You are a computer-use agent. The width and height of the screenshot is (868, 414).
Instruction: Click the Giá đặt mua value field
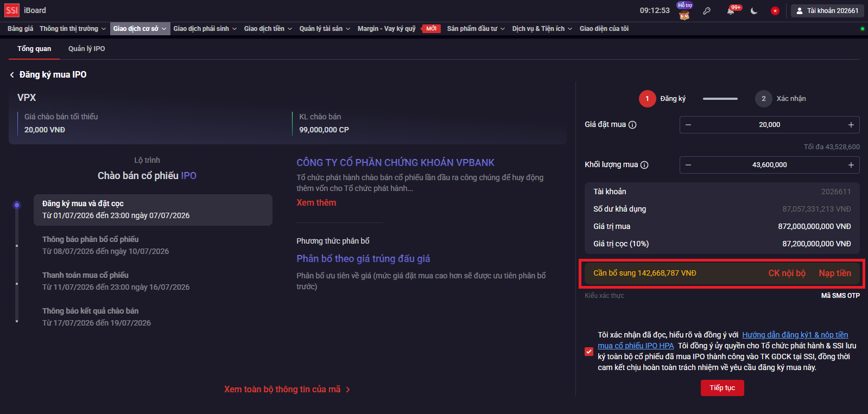[x=770, y=125]
